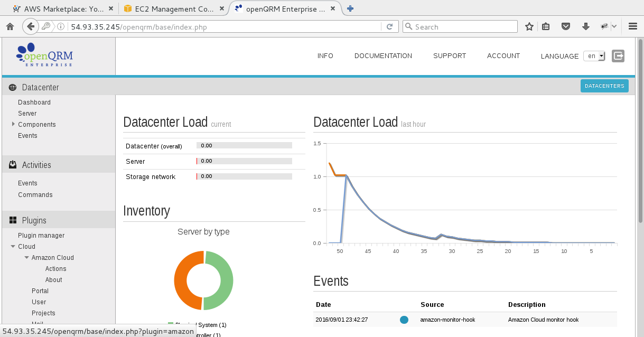Save page to Pocket icon

click(566, 26)
